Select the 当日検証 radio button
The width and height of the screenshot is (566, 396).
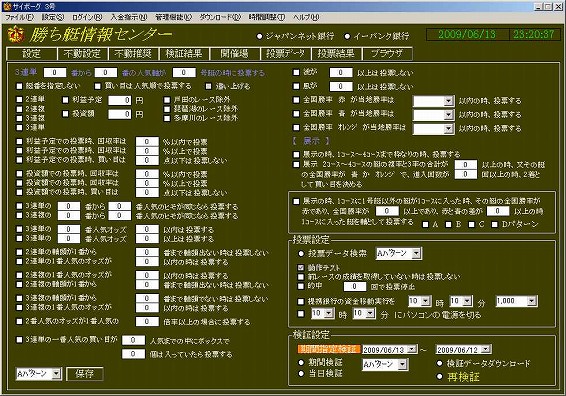pyautogui.click(x=301, y=374)
